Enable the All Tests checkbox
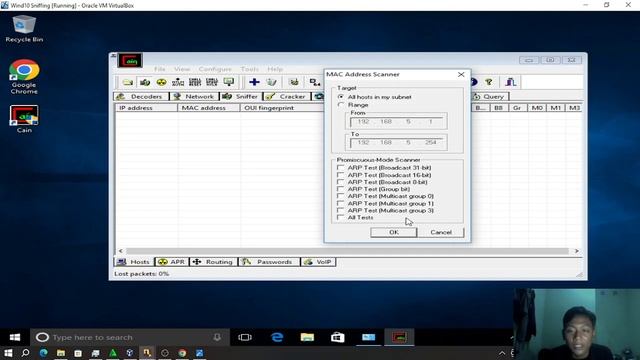640x360 pixels. coord(340,218)
